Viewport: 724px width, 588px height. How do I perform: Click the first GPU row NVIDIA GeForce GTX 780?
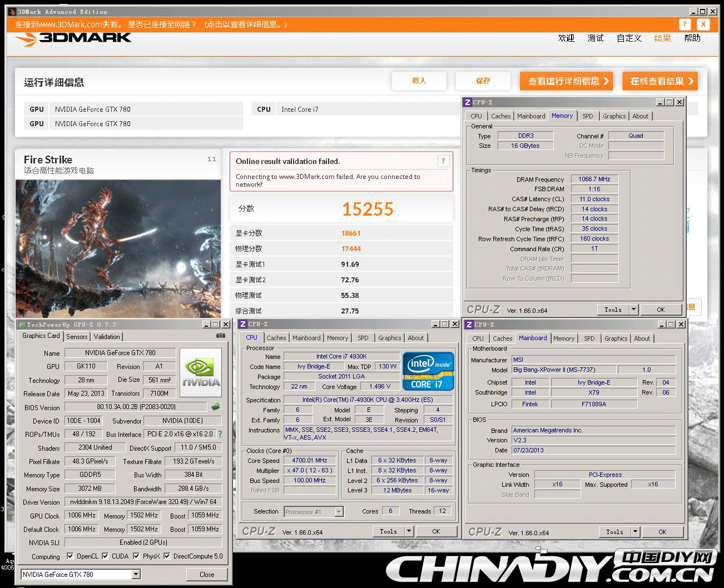(x=133, y=109)
